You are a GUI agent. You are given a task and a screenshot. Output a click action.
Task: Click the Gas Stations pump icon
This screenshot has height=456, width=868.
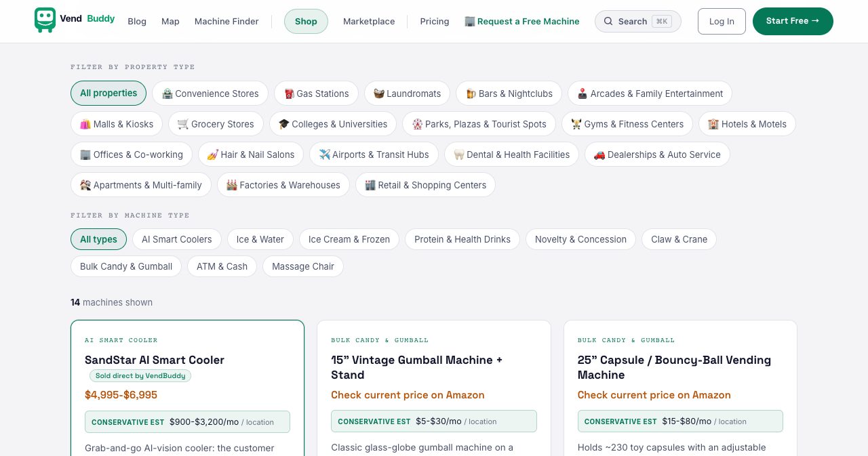click(x=289, y=94)
